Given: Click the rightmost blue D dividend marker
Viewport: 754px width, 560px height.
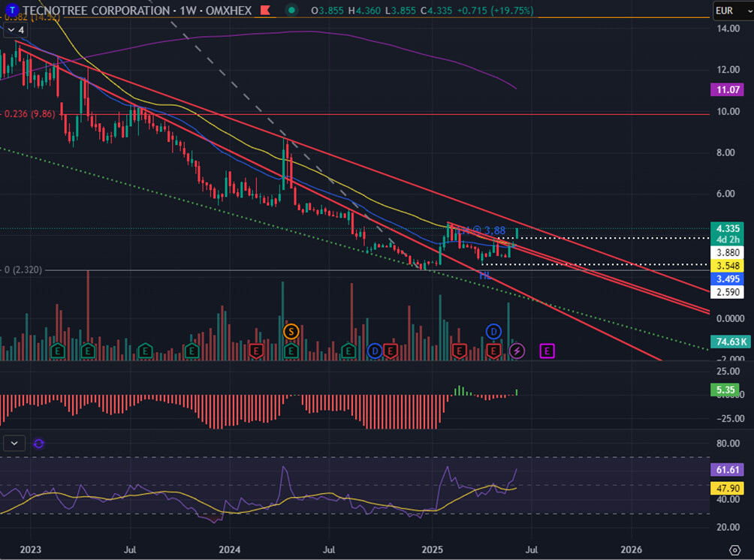Looking at the screenshot, I should pos(493,331).
